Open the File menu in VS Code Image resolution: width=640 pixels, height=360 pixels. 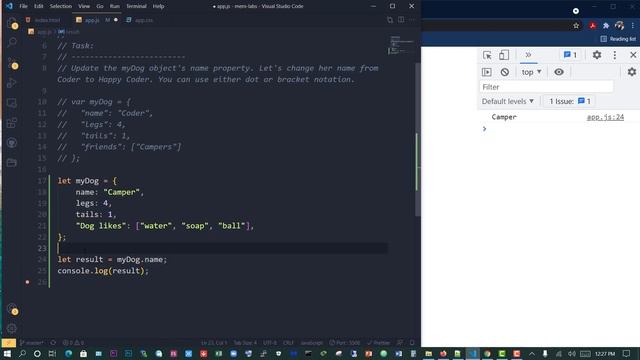pyautogui.click(x=23, y=6)
